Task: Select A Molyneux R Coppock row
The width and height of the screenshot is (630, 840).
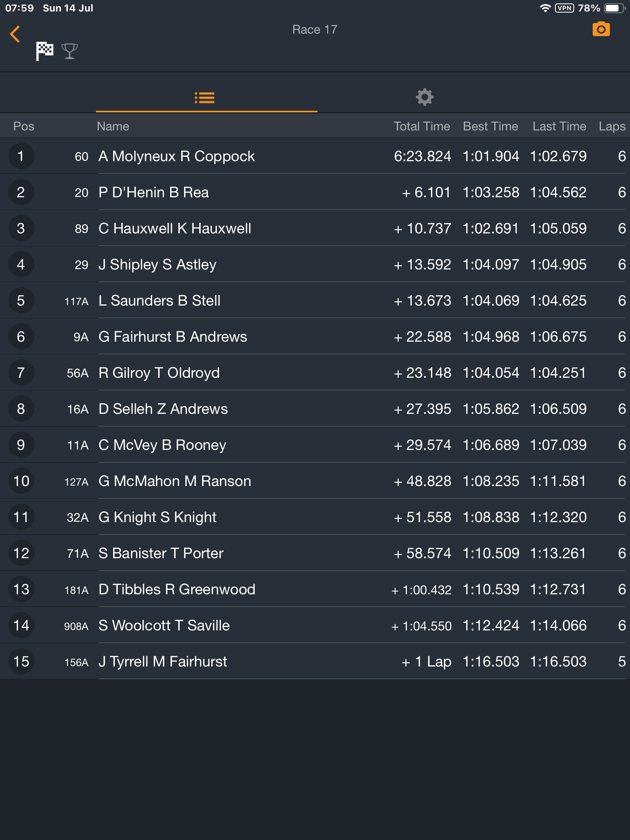Action: click(315, 156)
